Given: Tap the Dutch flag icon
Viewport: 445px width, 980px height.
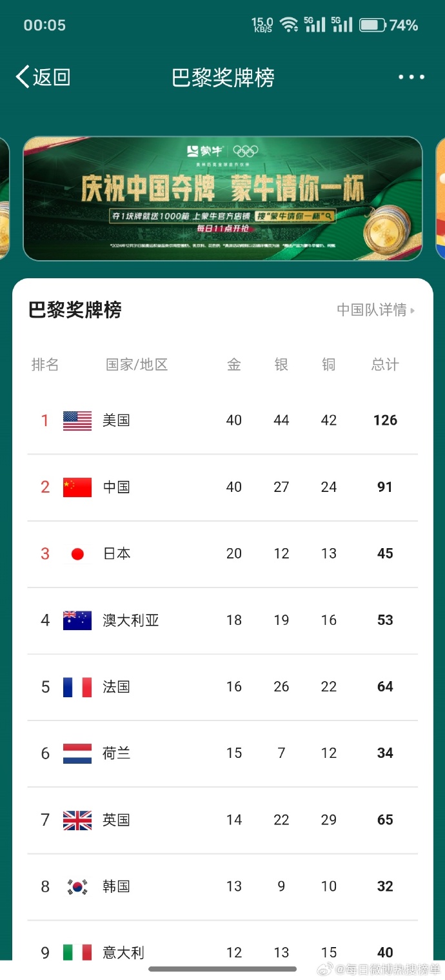Looking at the screenshot, I should 76,753.
